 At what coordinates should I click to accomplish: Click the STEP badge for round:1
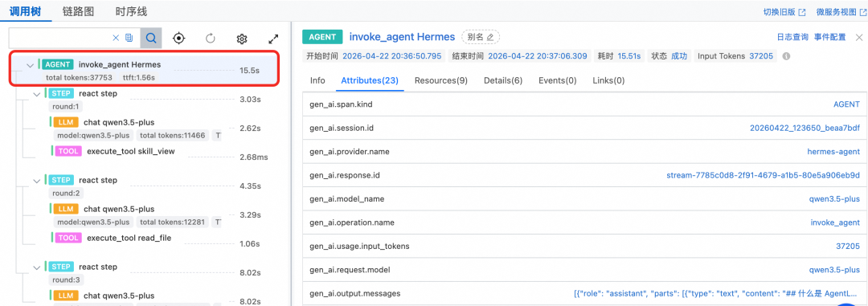click(61, 93)
